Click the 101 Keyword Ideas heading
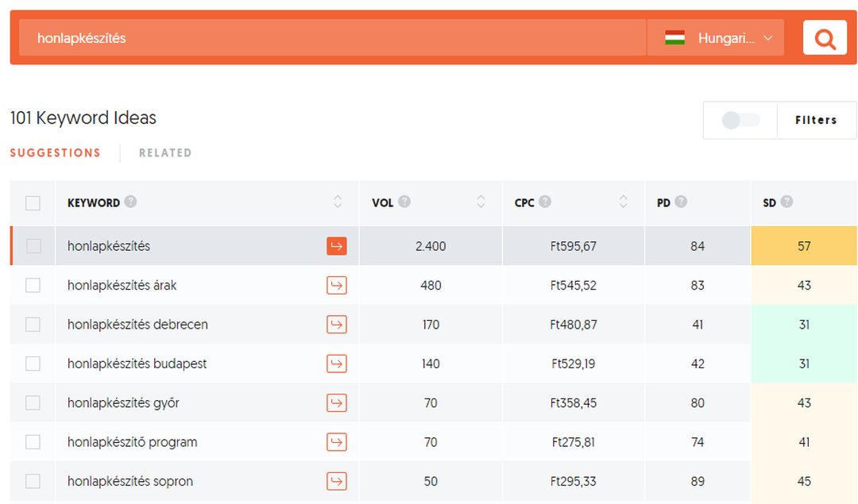The width and height of the screenshot is (858, 504). pyautogui.click(x=83, y=118)
